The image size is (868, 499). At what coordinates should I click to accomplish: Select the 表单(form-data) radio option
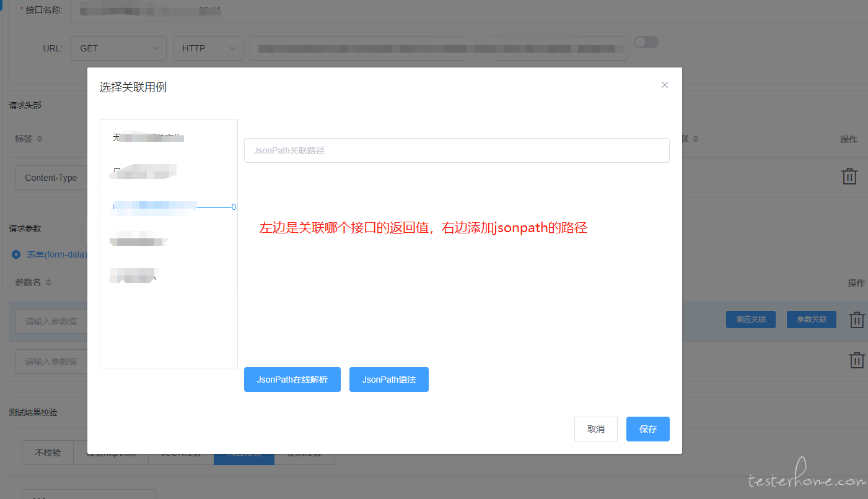point(16,254)
